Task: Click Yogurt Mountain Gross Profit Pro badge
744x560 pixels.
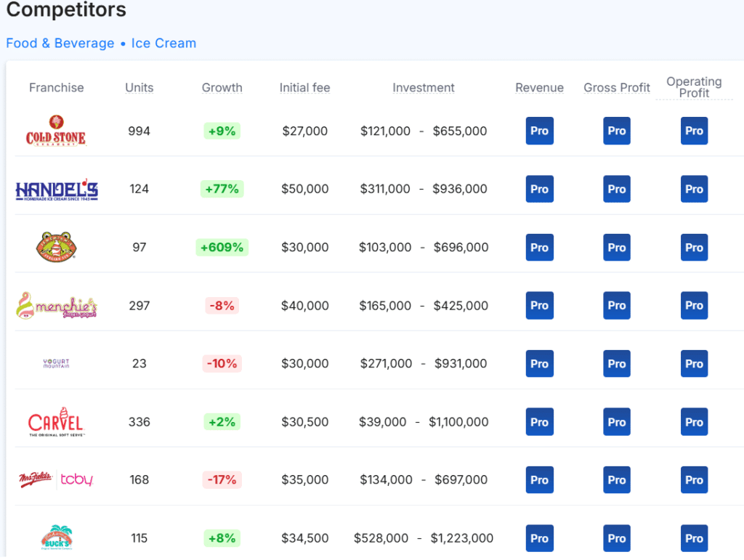Action: [x=617, y=364]
